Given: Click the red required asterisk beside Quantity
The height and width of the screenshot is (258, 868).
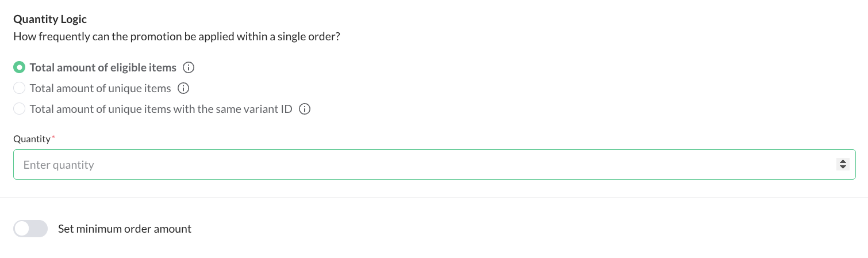Looking at the screenshot, I should coord(53,138).
